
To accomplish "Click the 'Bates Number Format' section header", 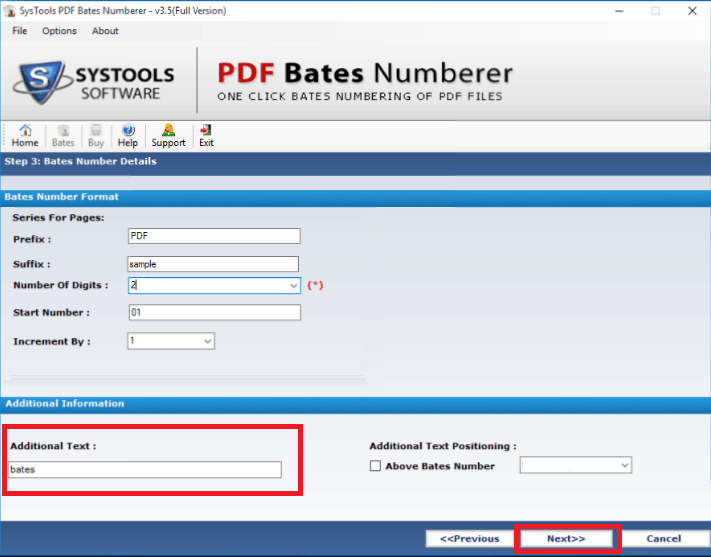I will coord(62,197).
